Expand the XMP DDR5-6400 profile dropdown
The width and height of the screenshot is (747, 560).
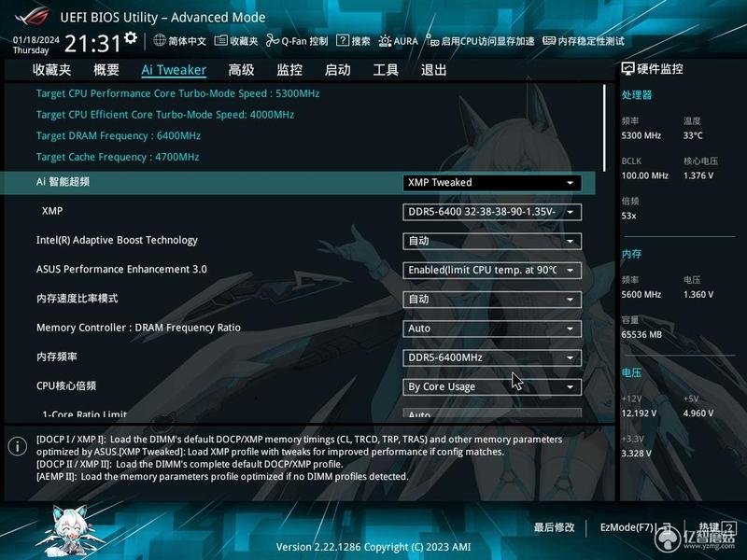coord(492,212)
